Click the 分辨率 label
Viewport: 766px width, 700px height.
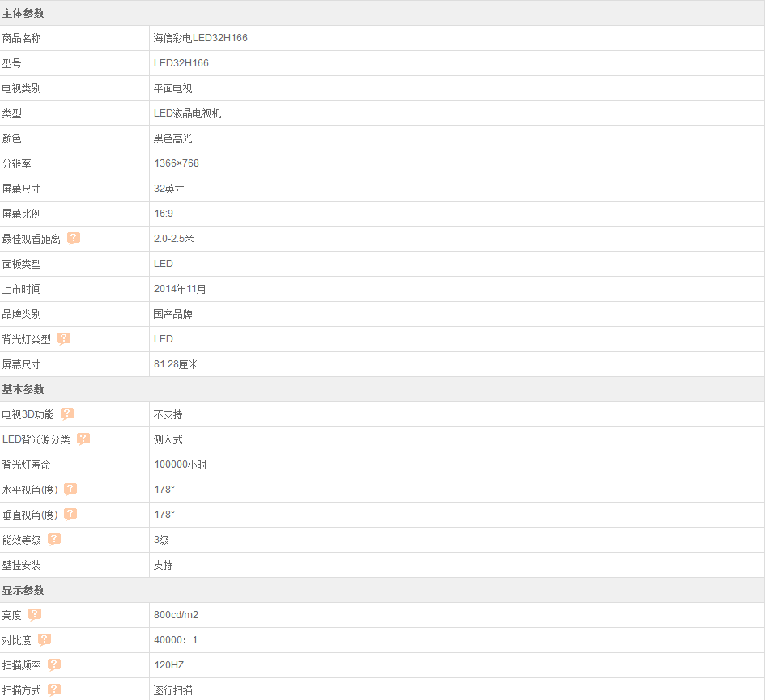[17, 163]
